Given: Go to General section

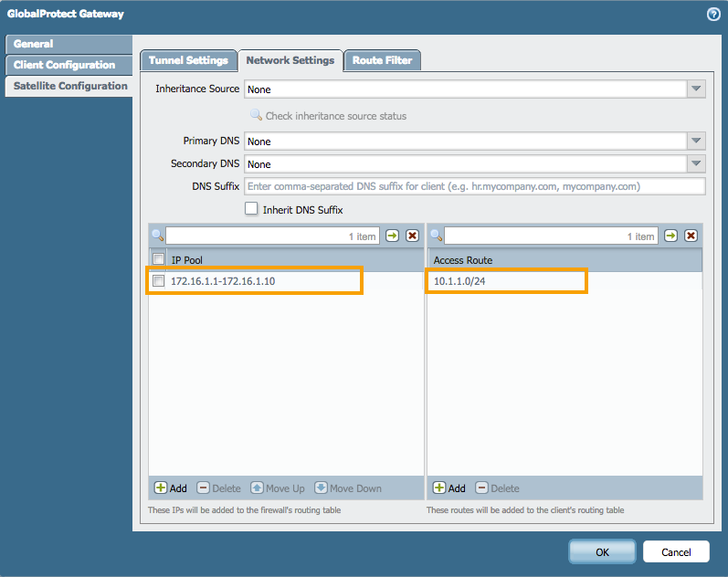Looking at the screenshot, I should pos(69,44).
